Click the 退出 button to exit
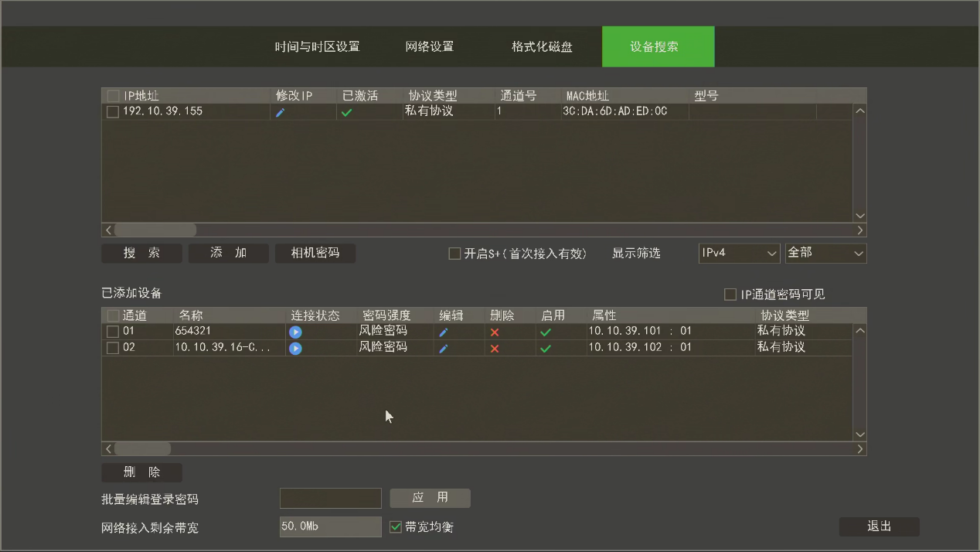Screen dimensions: 980x552 point(879,526)
